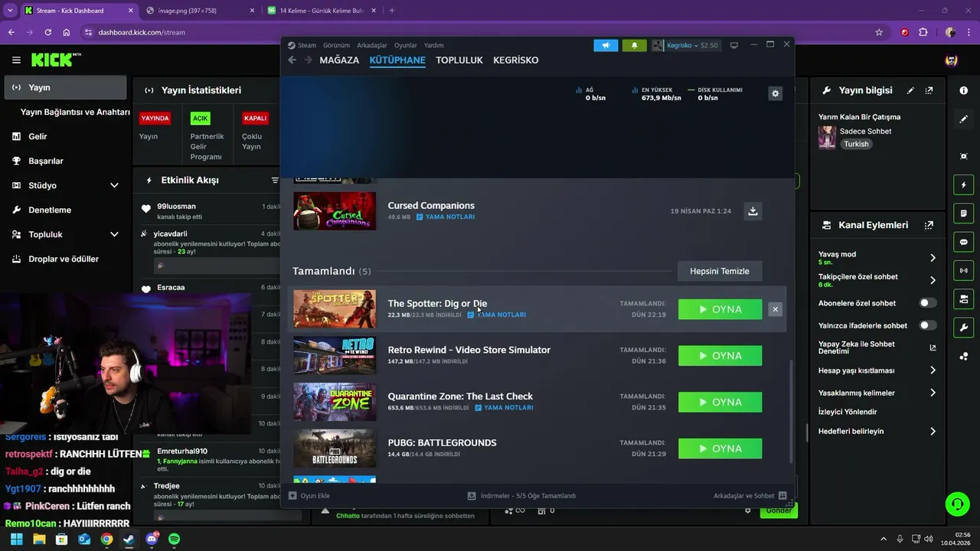
Task: Expand Topluluk sidebar section
Action: point(114,234)
